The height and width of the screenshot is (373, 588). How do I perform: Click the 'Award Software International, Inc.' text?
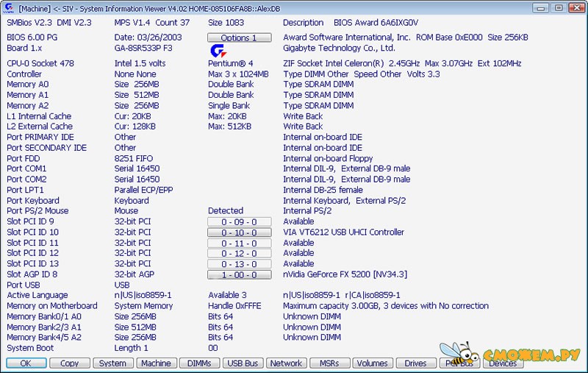coord(347,38)
